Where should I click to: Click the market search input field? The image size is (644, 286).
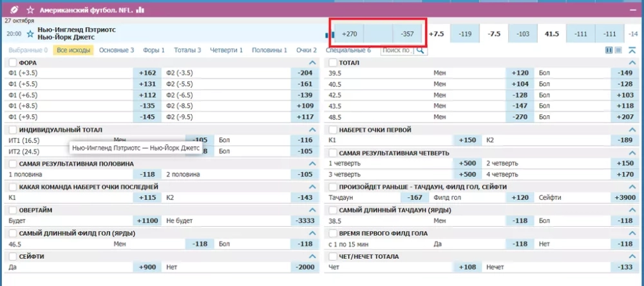tap(397, 50)
